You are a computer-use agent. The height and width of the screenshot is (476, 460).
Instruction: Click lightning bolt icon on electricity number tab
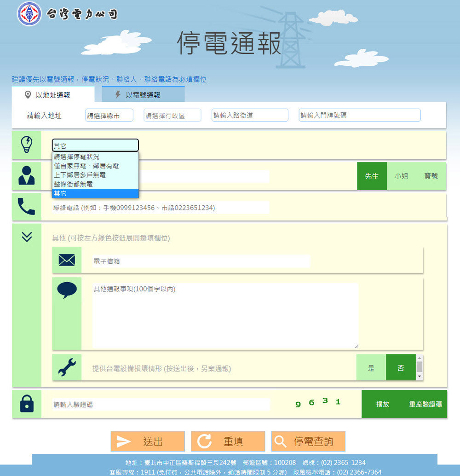point(118,94)
